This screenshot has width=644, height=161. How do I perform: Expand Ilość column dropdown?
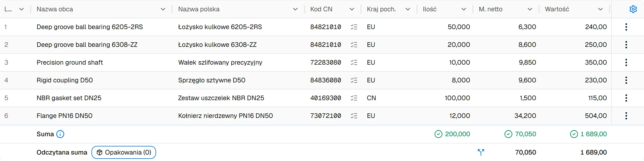464,9
